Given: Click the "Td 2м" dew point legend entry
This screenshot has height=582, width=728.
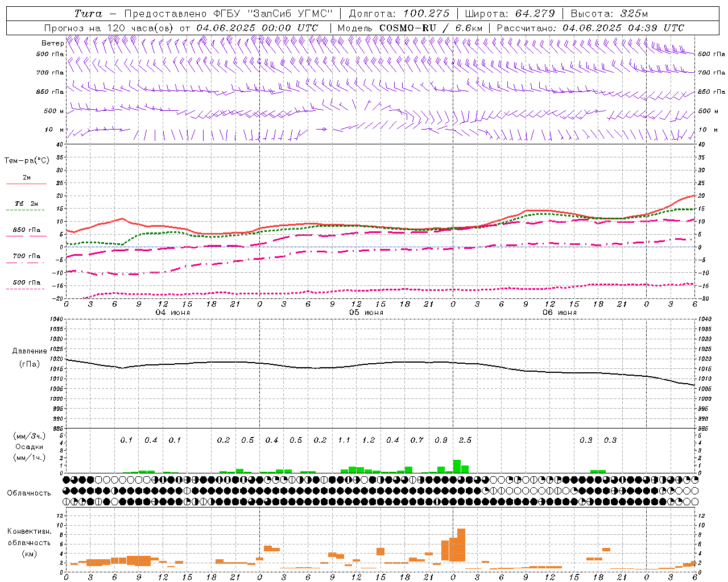Looking at the screenshot, I should 27,203.
